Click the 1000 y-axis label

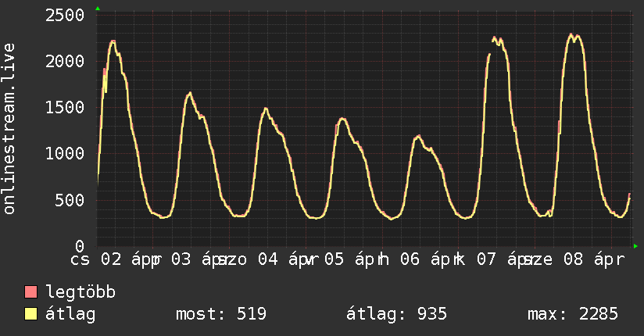tap(65, 154)
